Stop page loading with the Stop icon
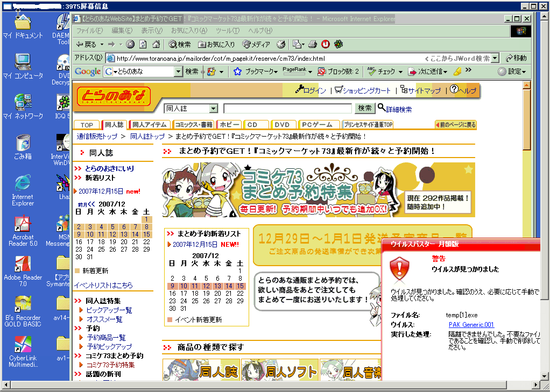 [130, 45]
